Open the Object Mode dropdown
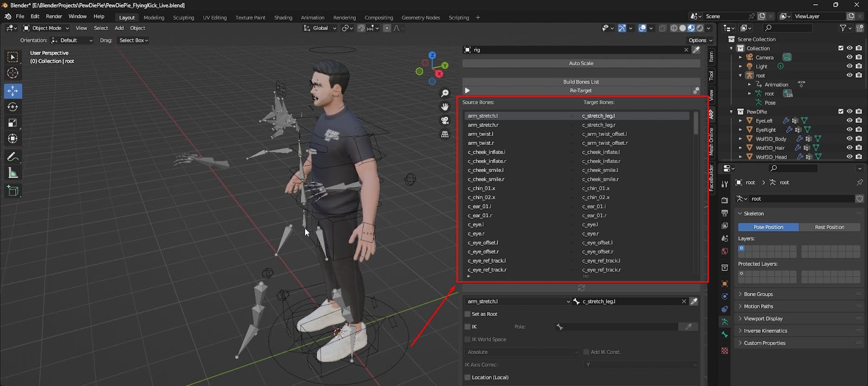868x386 pixels. coord(46,28)
